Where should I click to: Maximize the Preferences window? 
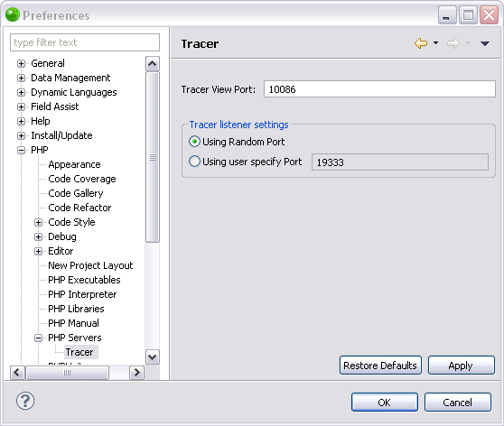click(468, 15)
